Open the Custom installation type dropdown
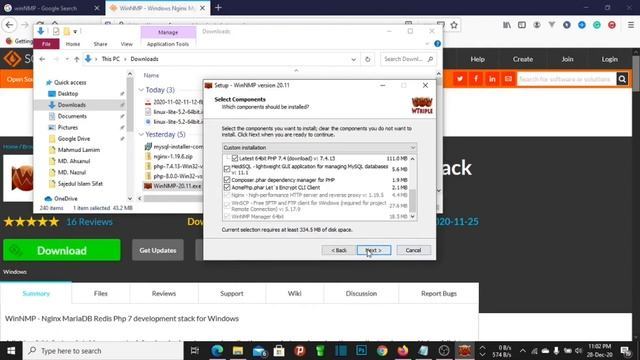The image size is (640, 360). (319, 147)
